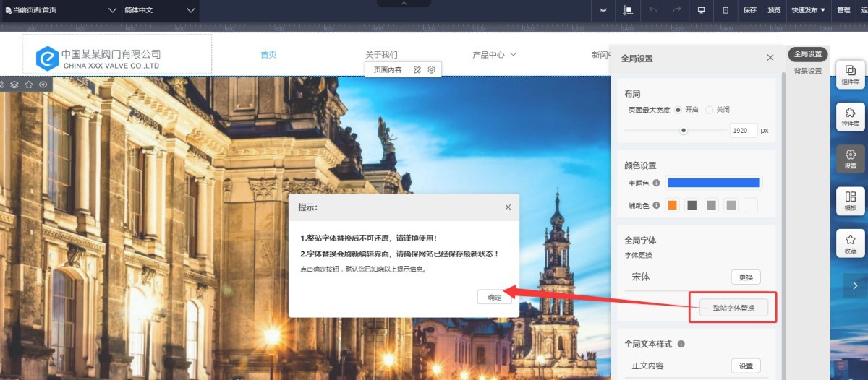Confirm dialog with 确定 button
Image resolution: width=868 pixels, height=380 pixels.
[495, 297]
